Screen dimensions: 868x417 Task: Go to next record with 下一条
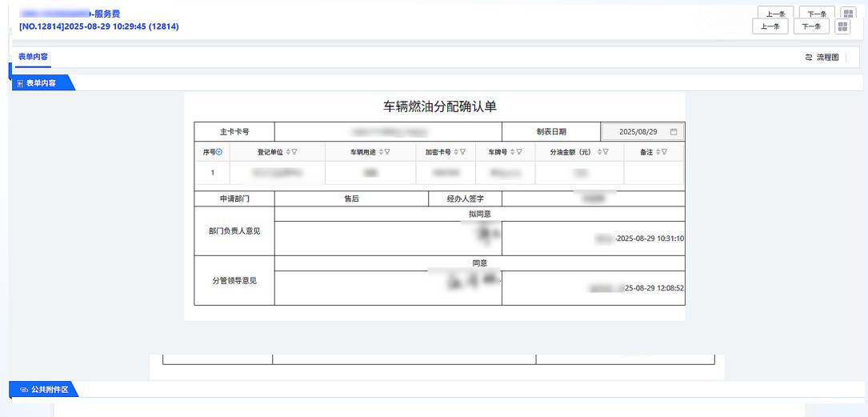[x=810, y=26]
